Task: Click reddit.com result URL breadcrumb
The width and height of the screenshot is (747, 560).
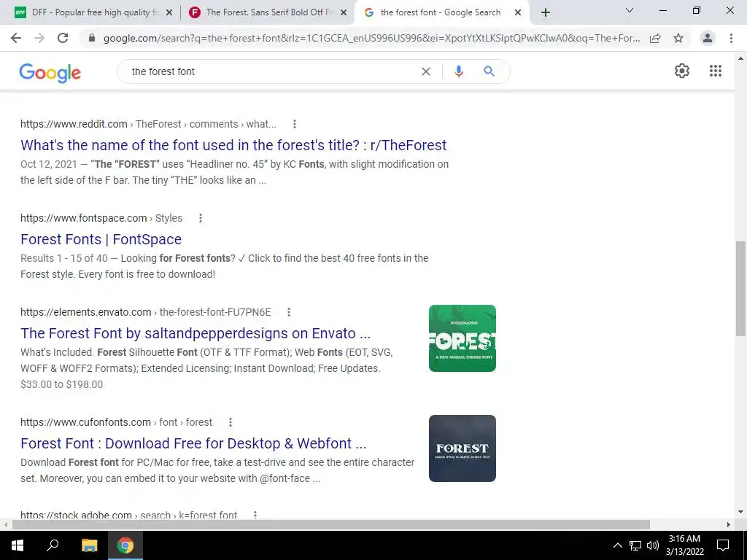Action: 148,124
